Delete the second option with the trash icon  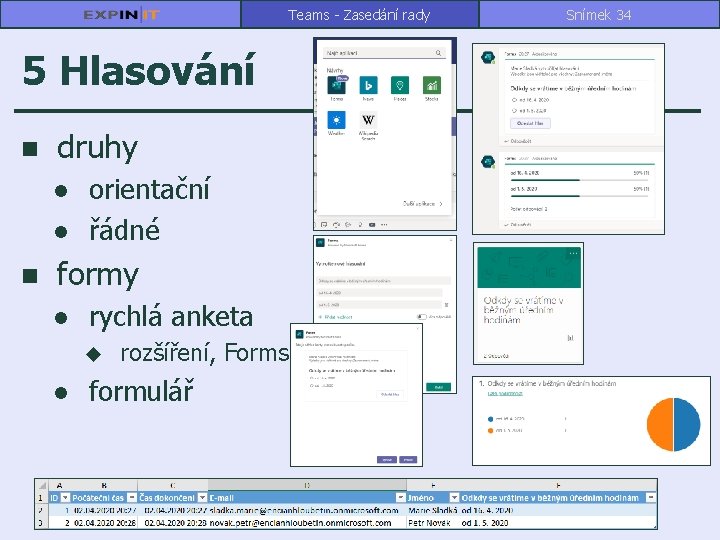(447, 304)
